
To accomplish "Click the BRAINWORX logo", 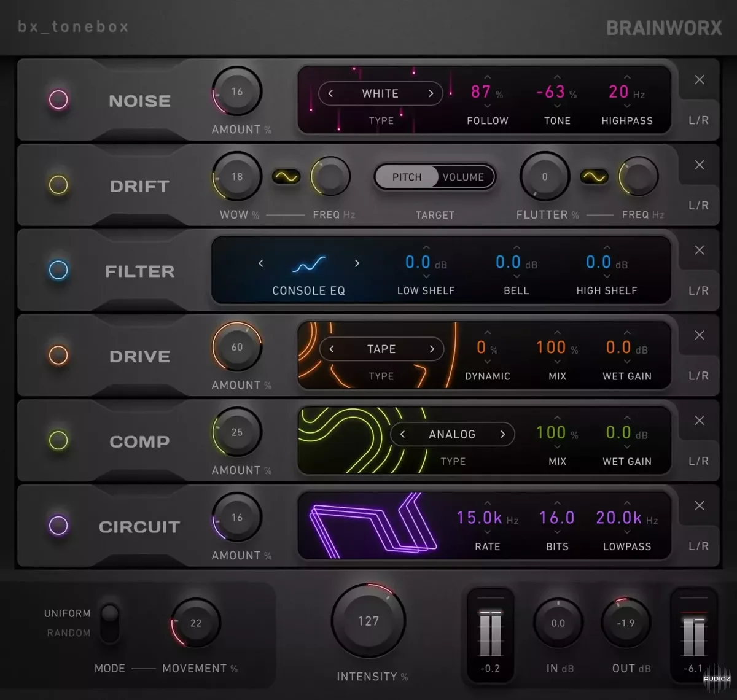I will (x=664, y=28).
